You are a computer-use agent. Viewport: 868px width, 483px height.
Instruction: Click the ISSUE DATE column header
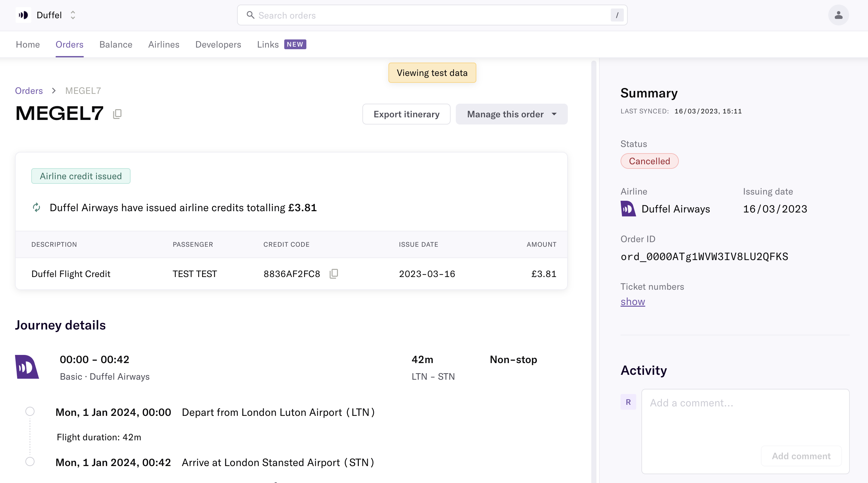point(418,244)
